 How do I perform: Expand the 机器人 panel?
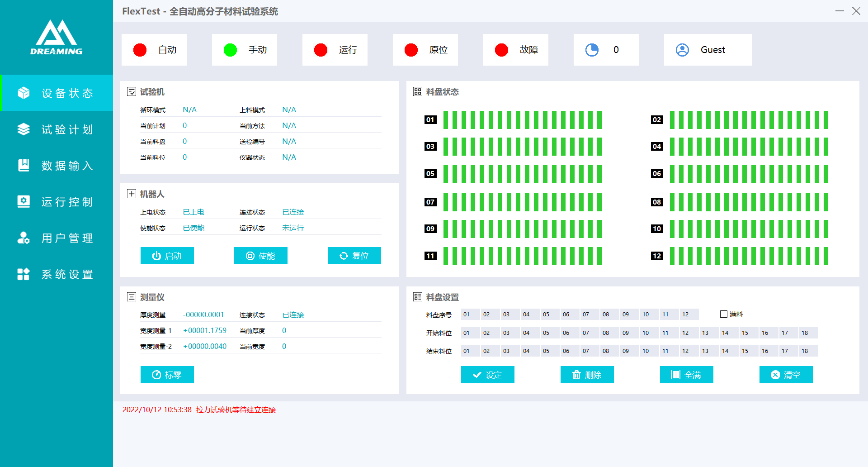[132, 194]
